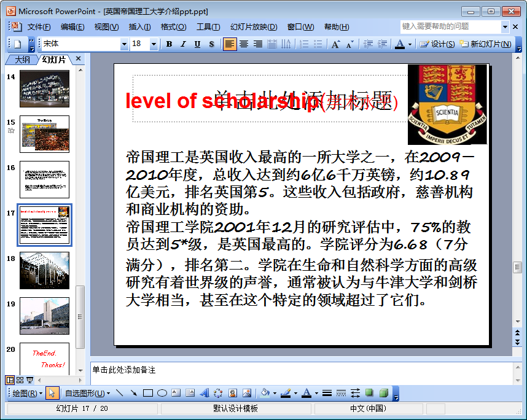Align text left
This screenshot has height=420, width=527.
coord(230,44)
